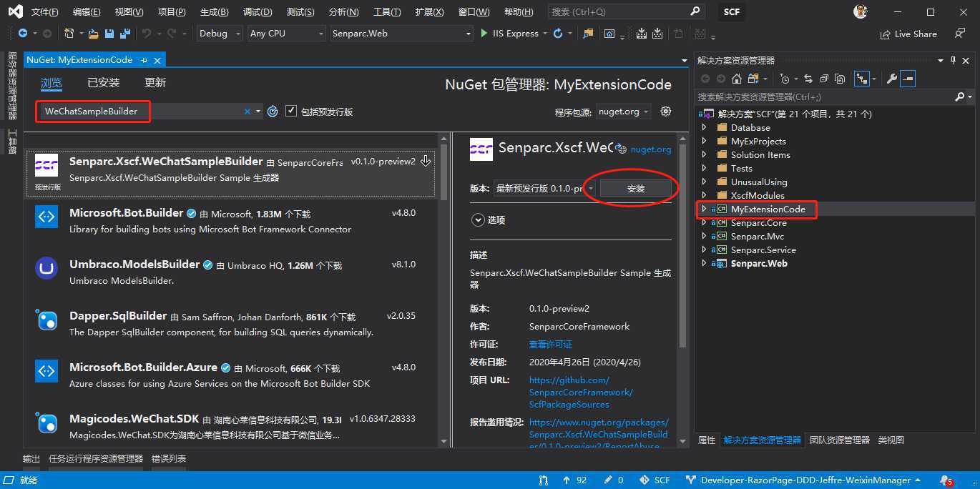Viewport: 980px width, 489px height.
Task: Click the Feedback icon right of Live Share
Action: tap(960, 34)
